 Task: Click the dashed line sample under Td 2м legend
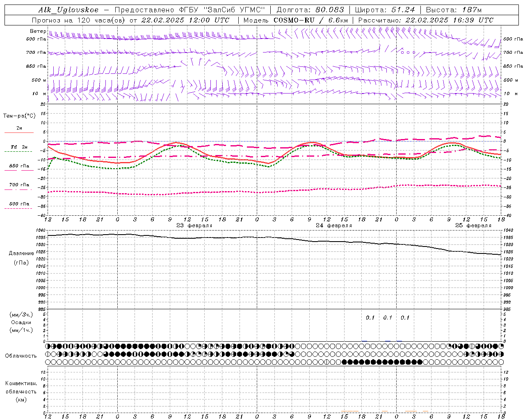click(18, 151)
